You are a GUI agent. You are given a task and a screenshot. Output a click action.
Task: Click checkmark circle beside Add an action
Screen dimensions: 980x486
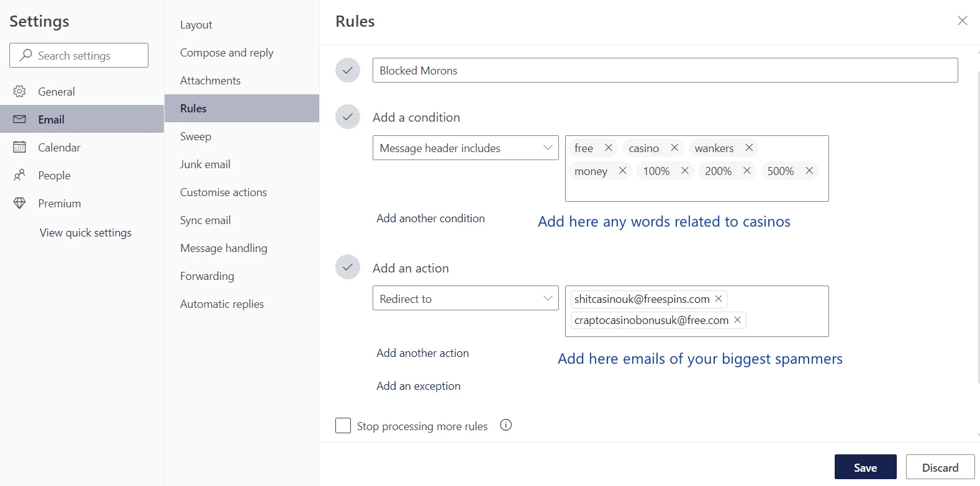click(348, 268)
